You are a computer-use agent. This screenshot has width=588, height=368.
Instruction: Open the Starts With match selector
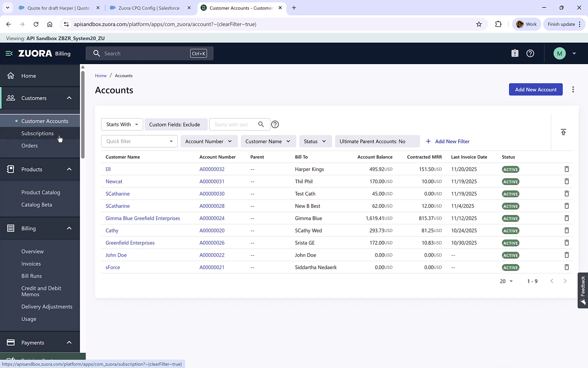pos(121,124)
